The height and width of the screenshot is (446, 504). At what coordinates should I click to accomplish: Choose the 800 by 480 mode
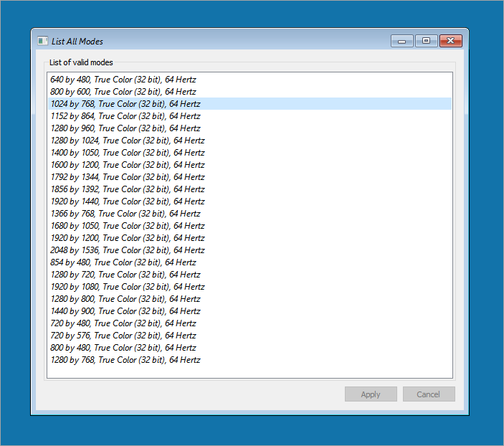point(249,348)
